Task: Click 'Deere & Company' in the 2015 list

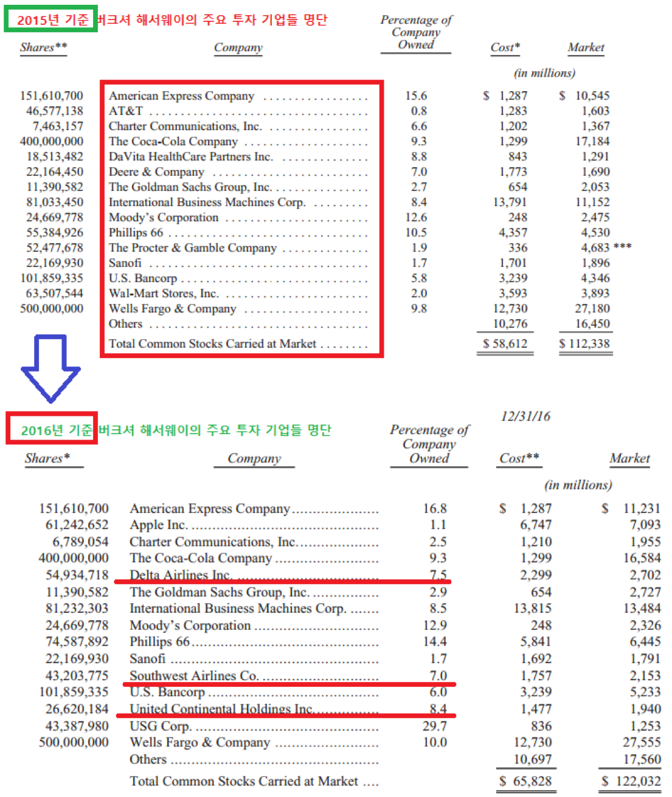Action: (156, 172)
